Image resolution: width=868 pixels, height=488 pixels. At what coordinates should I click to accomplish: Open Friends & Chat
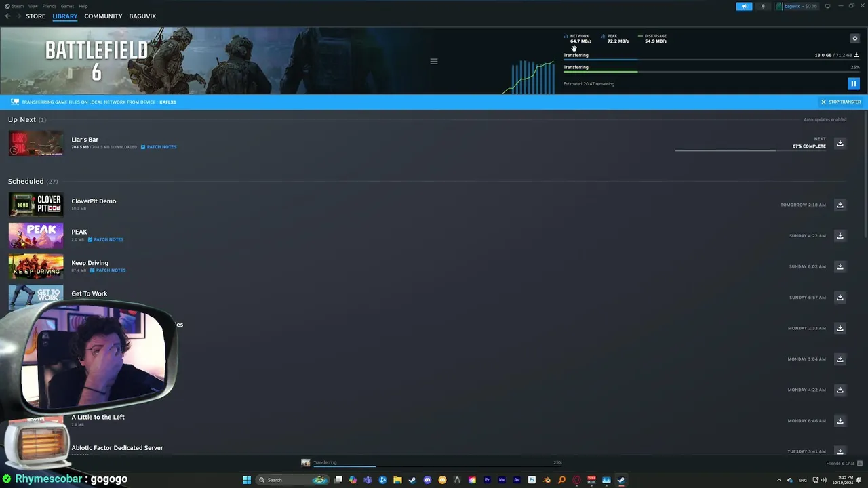pos(843,463)
